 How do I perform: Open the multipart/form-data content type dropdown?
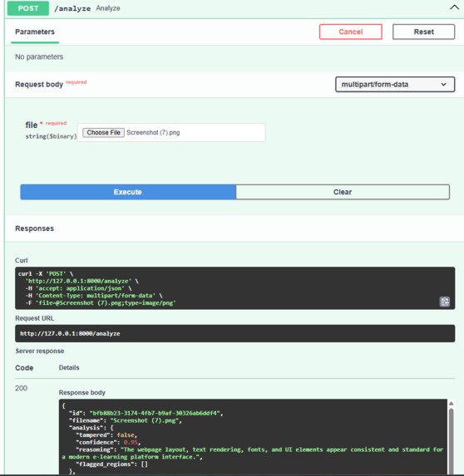tap(395, 84)
